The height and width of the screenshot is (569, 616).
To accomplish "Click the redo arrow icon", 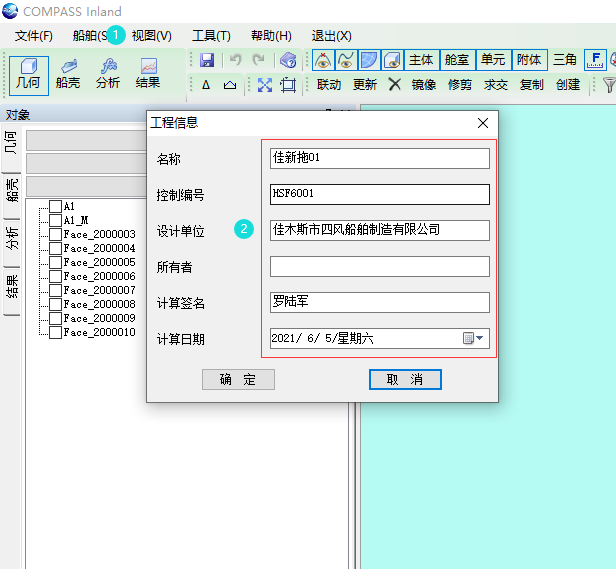I will tap(258, 60).
